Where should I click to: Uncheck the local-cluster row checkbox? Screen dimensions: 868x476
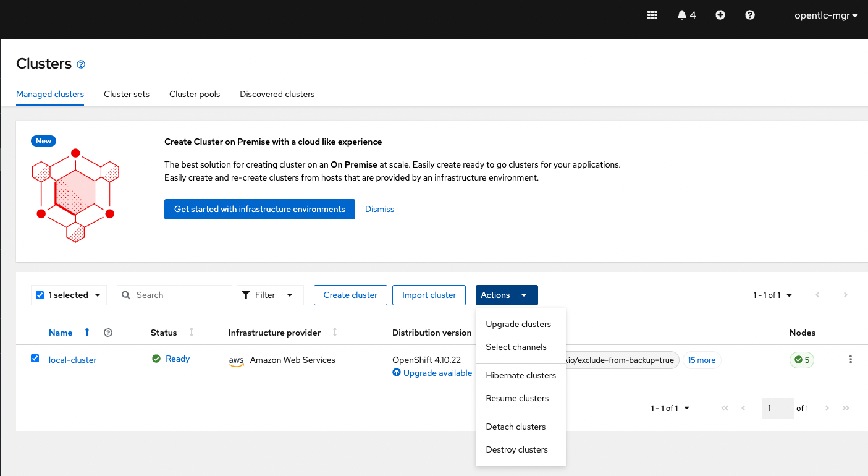[x=35, y=359]
